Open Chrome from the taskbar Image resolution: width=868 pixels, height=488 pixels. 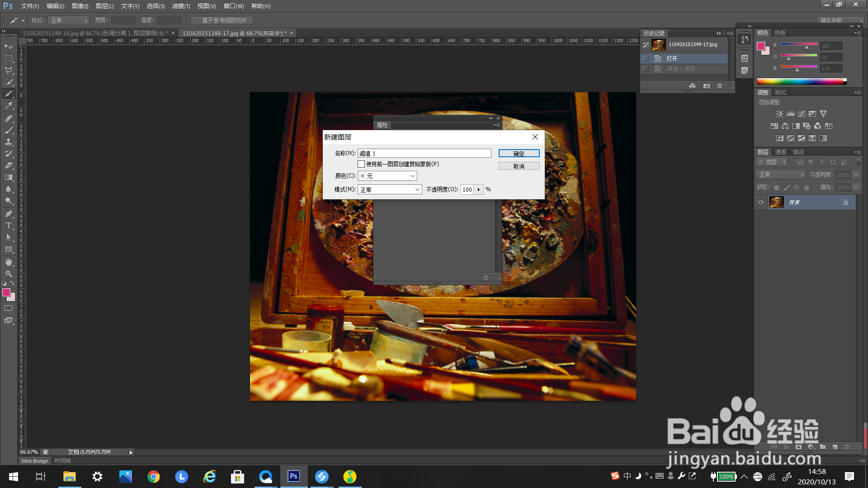(x=154, y=477)
